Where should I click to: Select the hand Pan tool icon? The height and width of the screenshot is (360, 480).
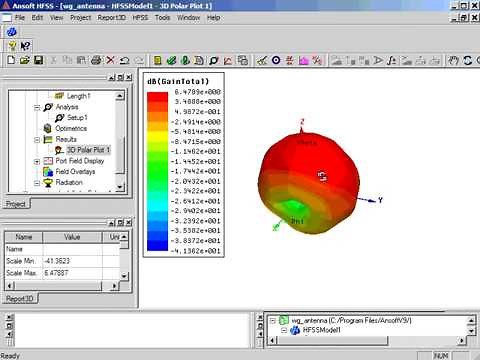coord(453,60)
